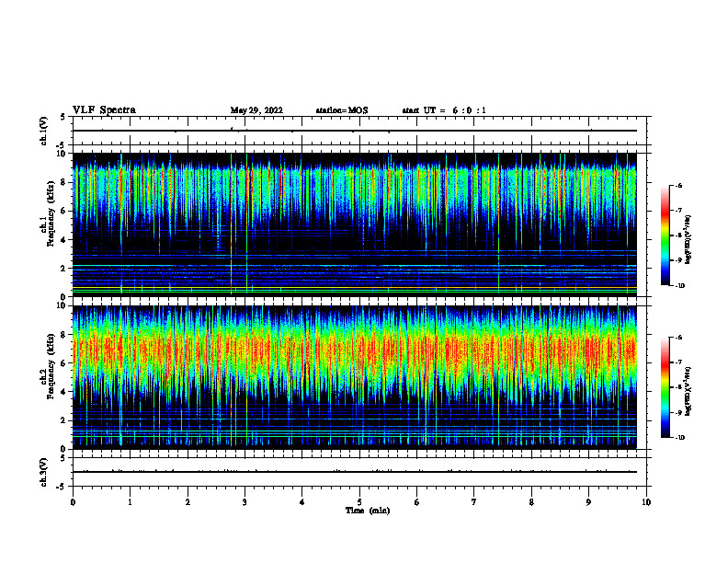The width and height of the screenshot is (728, 563).
Task: Click the "VLF Spectra" plot title
Action: point(104,110)
